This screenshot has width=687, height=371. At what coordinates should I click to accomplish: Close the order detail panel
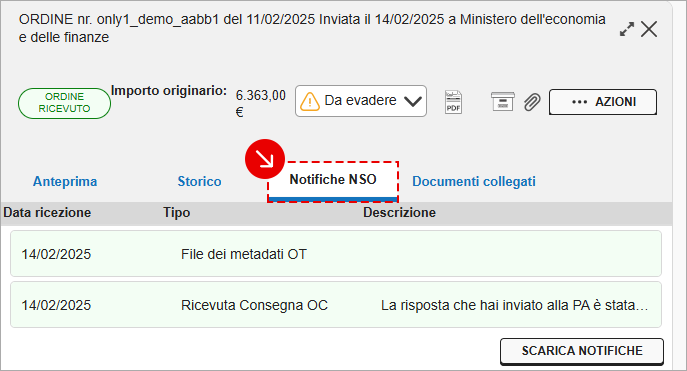pyautogui.click(x=649, y=29)
